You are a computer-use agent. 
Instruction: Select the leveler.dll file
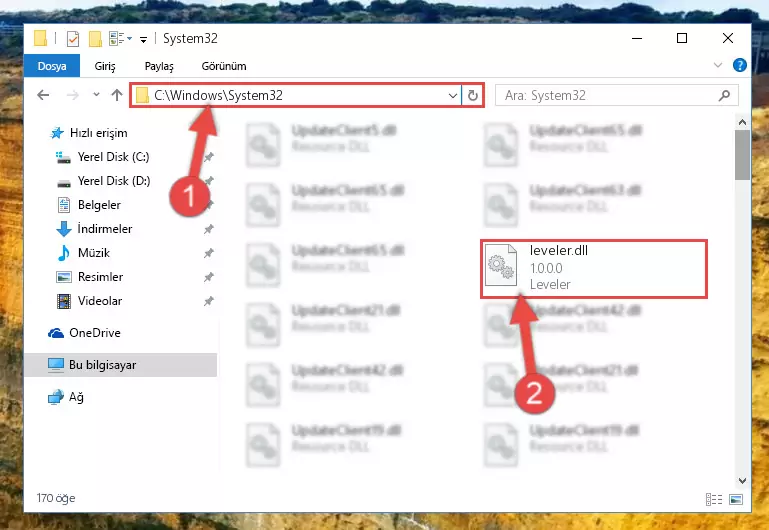pos(594,268)
